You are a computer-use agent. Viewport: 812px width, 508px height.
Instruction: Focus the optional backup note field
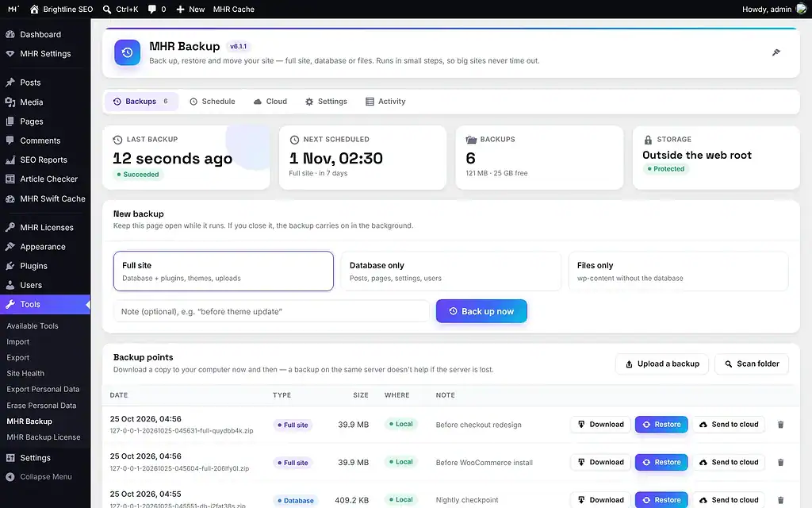pos(271,311)
